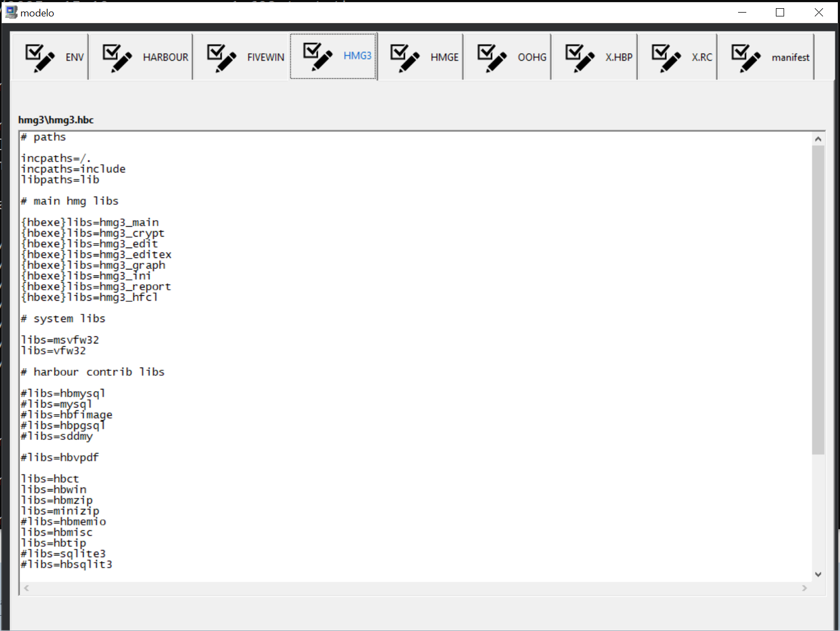Screen dimensions: 840x631
Task: Click the "{hbexe}libs=hmg3_graph" line
Action: (x=93, y=265)
